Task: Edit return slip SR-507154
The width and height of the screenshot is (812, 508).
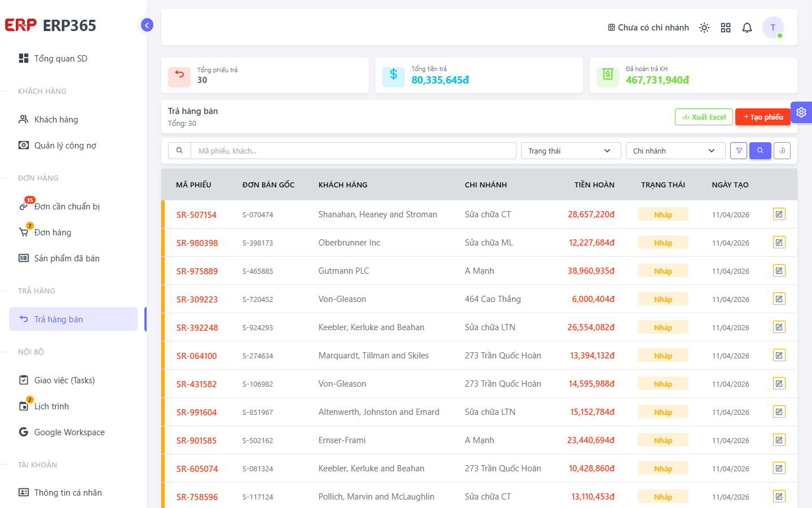Action: pyautogui.click(x=779, y=214)
